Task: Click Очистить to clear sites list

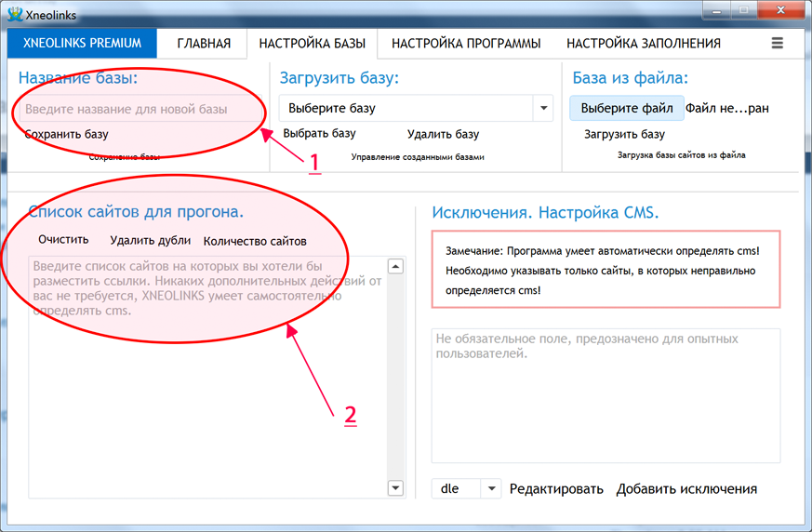Action: (63, 240)
